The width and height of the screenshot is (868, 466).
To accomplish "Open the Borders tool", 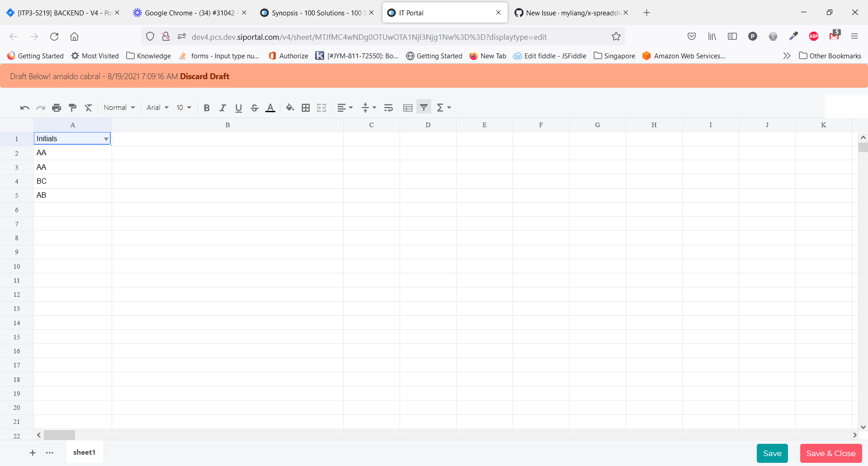I will point(306,107).
